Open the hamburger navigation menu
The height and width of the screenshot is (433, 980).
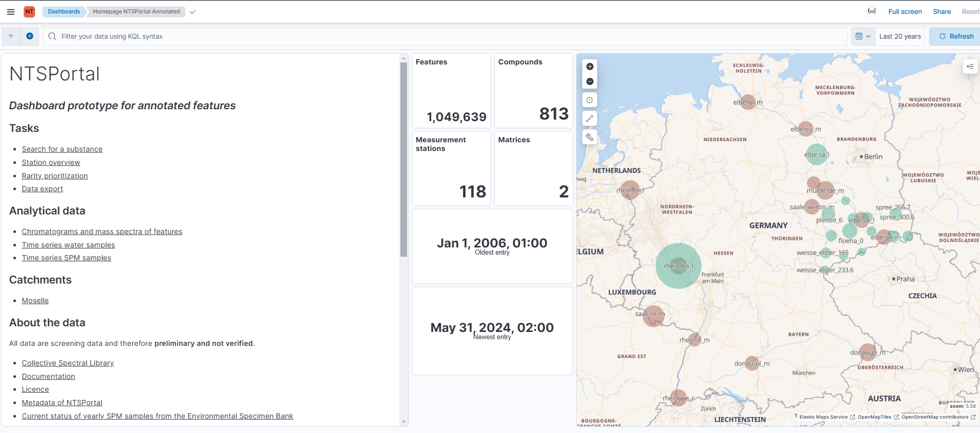[10, 11]
